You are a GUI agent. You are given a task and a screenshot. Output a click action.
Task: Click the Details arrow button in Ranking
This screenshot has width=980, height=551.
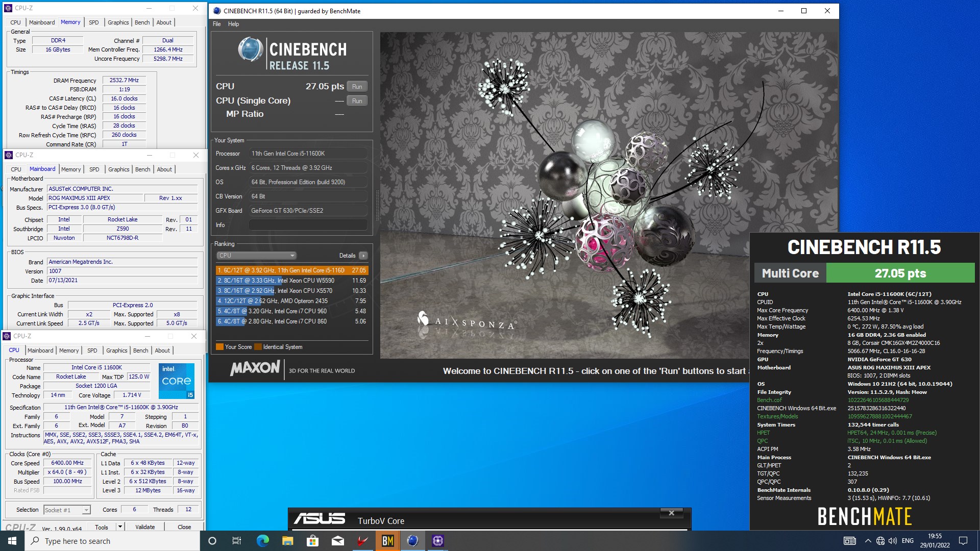point(363,256)
